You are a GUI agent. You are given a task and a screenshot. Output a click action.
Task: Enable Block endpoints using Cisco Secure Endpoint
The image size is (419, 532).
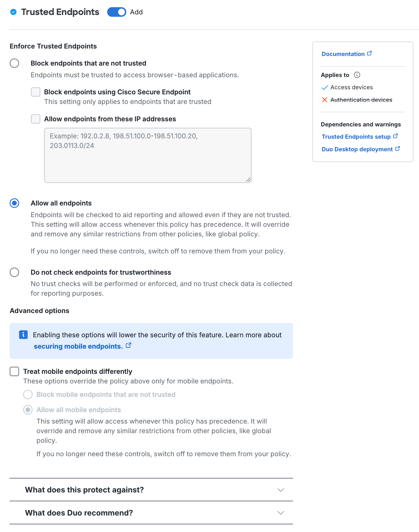(x=35, y=92)
